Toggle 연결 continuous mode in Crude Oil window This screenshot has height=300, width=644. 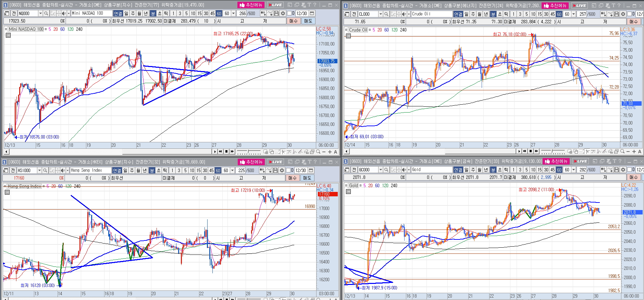(458, 14)
